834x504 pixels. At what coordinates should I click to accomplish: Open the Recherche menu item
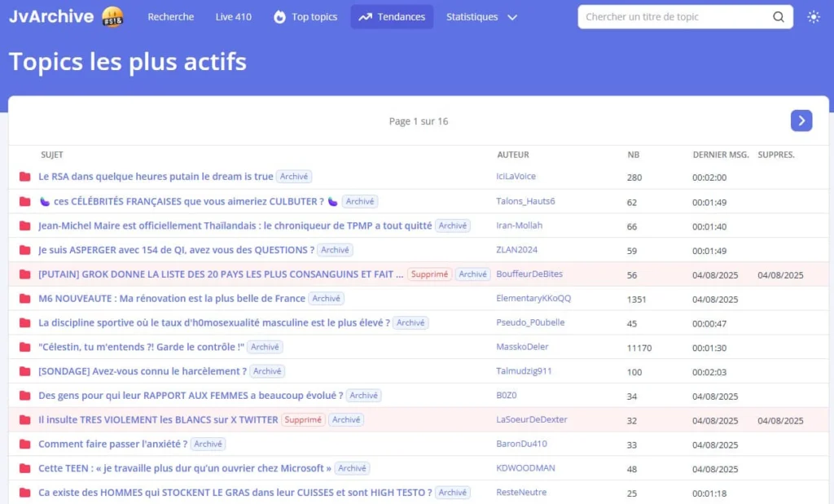[170, 17]
